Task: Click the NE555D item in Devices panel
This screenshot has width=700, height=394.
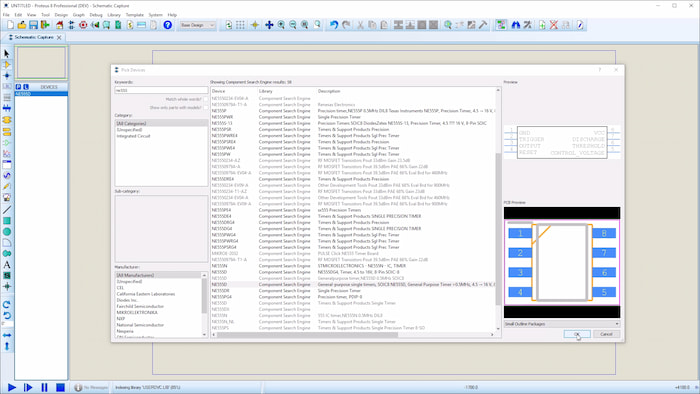Action: 41,94
